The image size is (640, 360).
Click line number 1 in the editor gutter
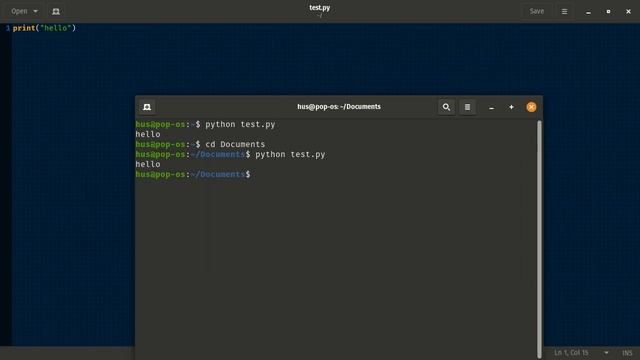[x=8, y=28]
